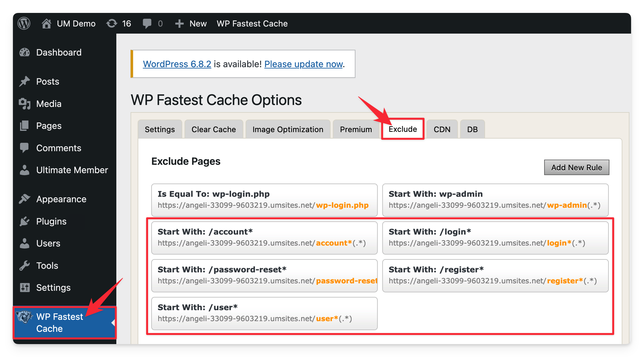Click the Ultimate Member person icon

coord(25,170)
